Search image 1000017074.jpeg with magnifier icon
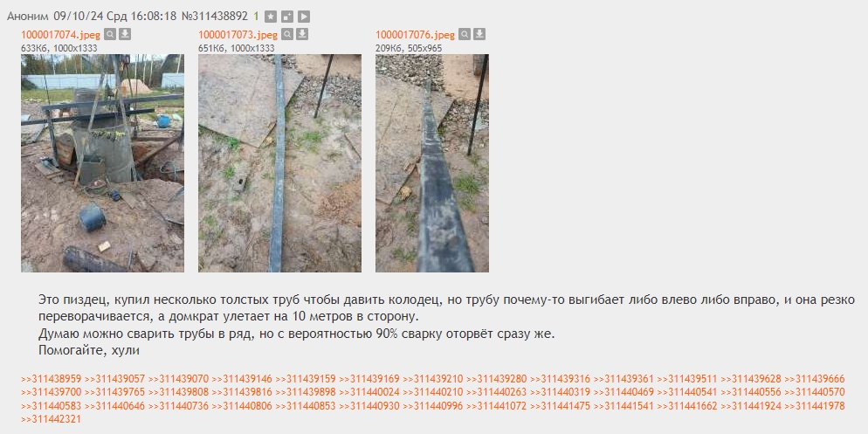 tap(110, 34)
